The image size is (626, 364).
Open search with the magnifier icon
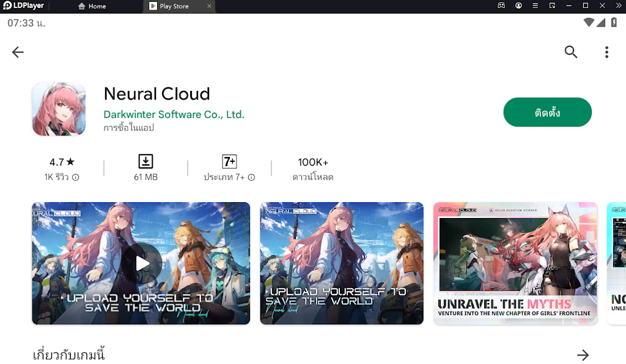(571, 52)
